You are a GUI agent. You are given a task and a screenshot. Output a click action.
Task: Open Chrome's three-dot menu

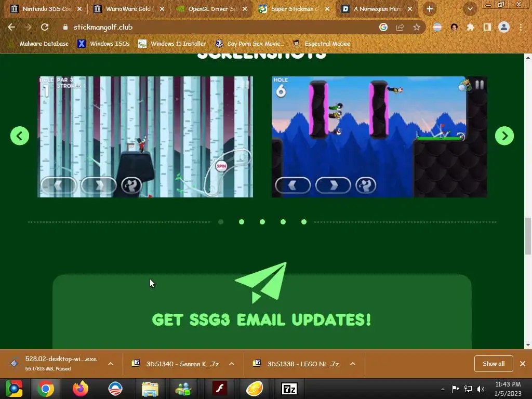click(x=521, y=27)
